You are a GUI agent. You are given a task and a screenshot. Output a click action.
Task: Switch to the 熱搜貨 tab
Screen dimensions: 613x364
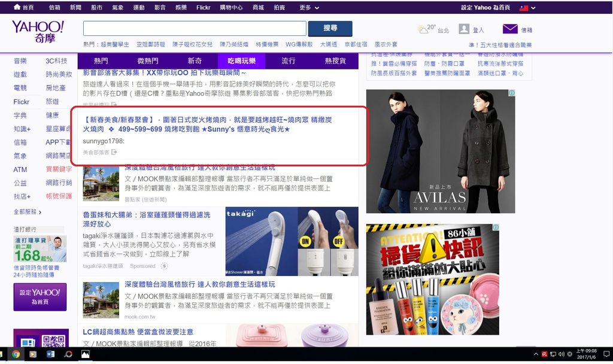pyautogui.click(x=335, y=61)
